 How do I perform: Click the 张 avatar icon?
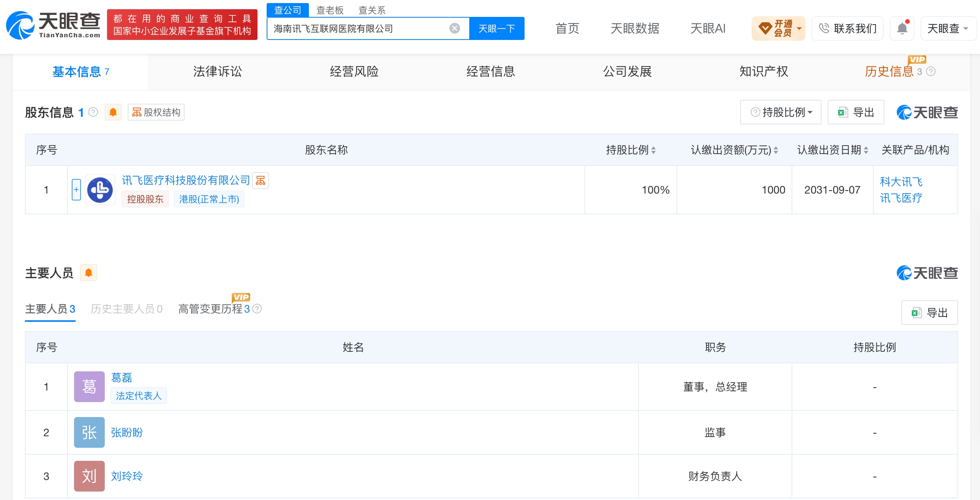pos(89,432)
